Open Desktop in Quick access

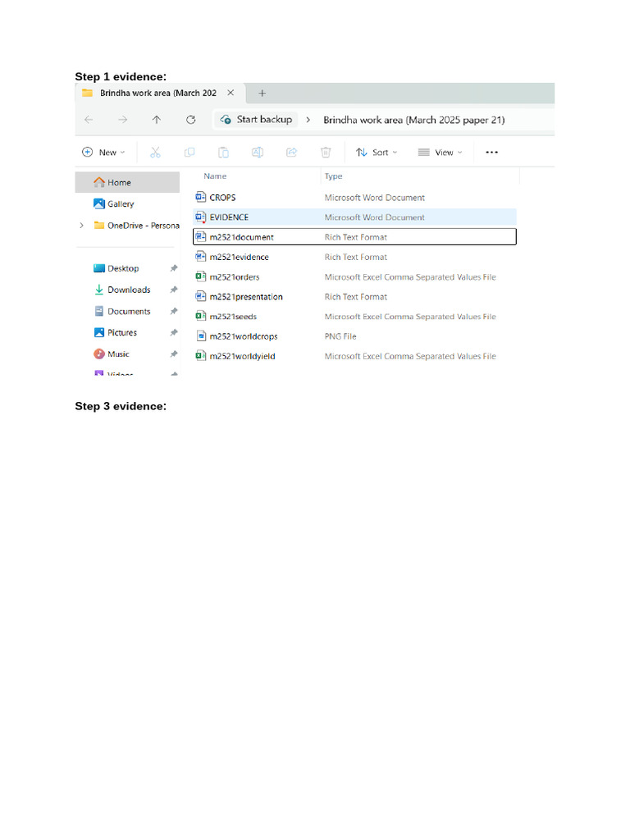[x=116, y=268]
